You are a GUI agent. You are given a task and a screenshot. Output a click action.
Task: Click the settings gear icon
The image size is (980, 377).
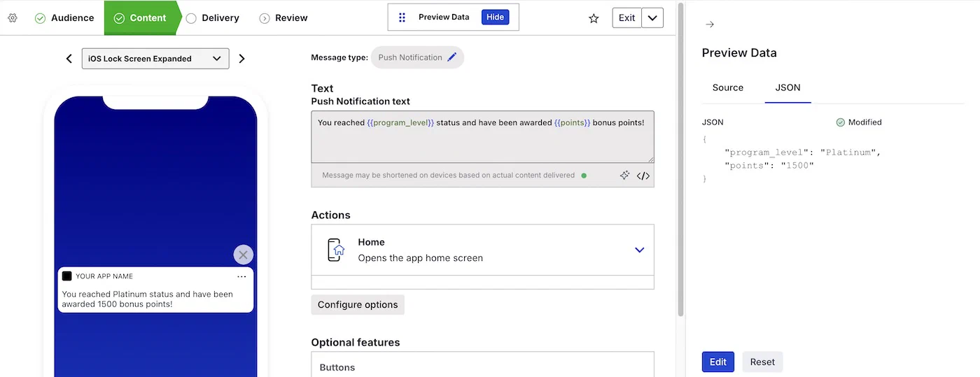point(13,17)
